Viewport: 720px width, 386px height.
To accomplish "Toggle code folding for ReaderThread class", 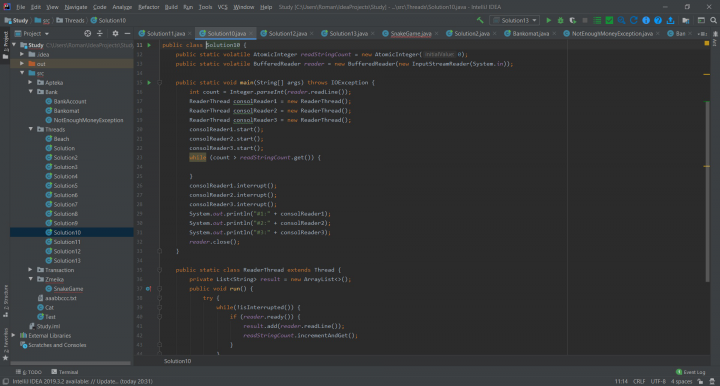I will coord(159,270).
